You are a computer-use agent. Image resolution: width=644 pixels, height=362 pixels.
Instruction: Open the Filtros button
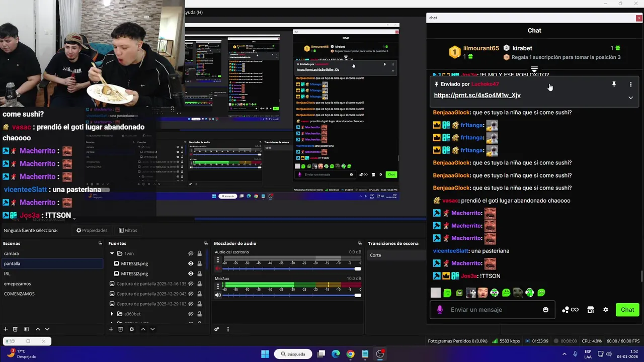(128, 230)
